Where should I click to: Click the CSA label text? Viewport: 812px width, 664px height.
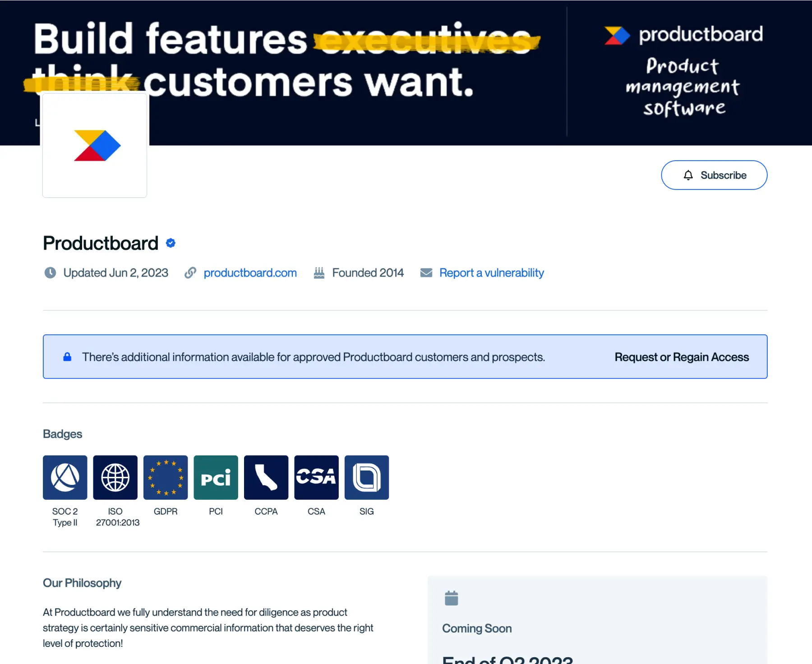[317, 512]
